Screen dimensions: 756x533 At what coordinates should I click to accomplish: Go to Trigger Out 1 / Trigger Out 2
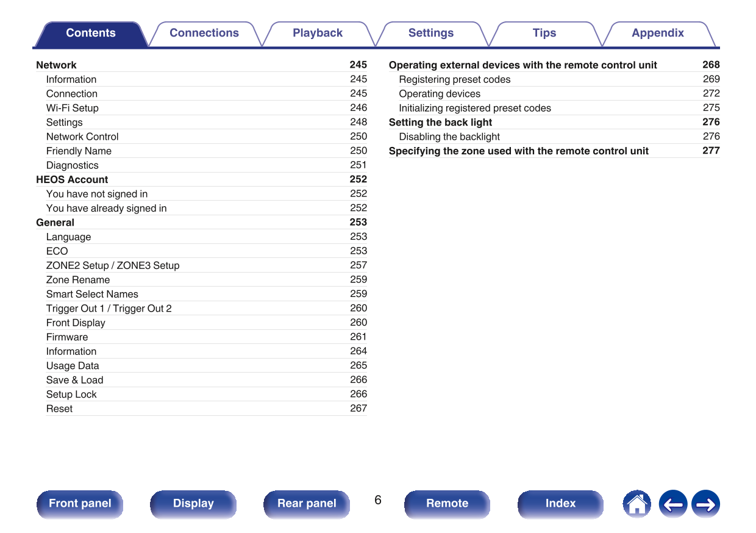[109, 309]
